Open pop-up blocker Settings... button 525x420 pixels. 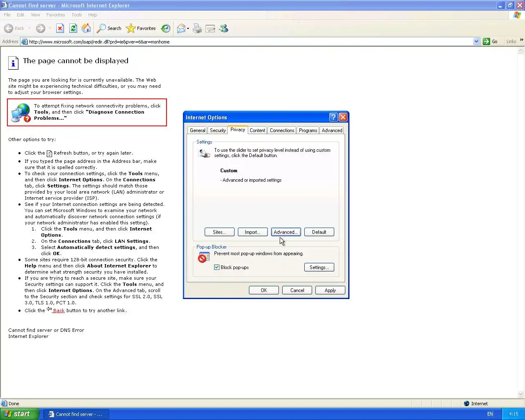click(x=319, y=267)
